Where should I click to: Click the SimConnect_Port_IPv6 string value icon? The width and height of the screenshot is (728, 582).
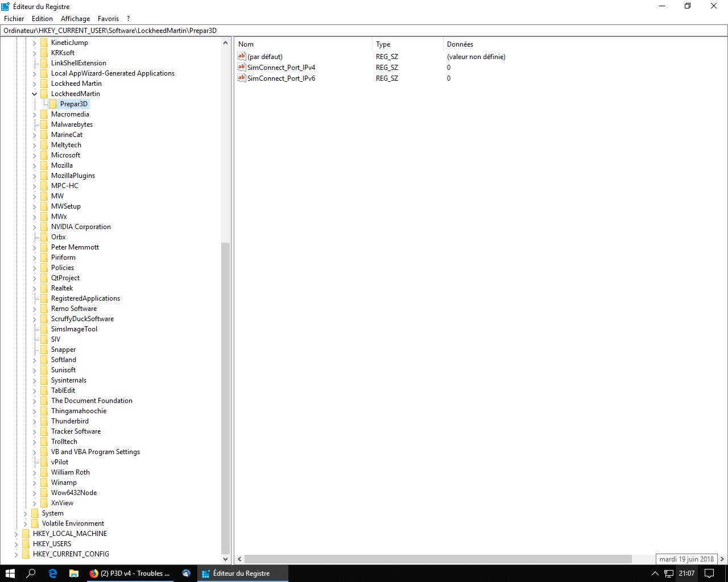242,78
